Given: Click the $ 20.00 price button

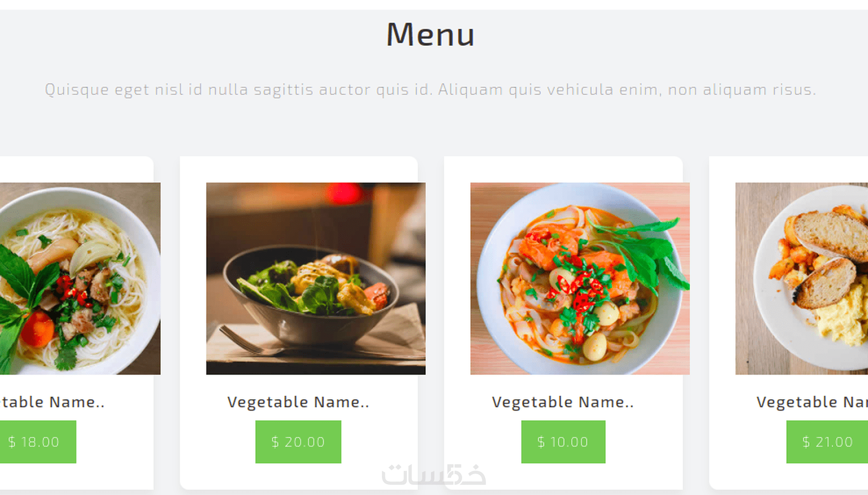Looking at the screenshot, I should pyautogui.click(x=298, y=442).
